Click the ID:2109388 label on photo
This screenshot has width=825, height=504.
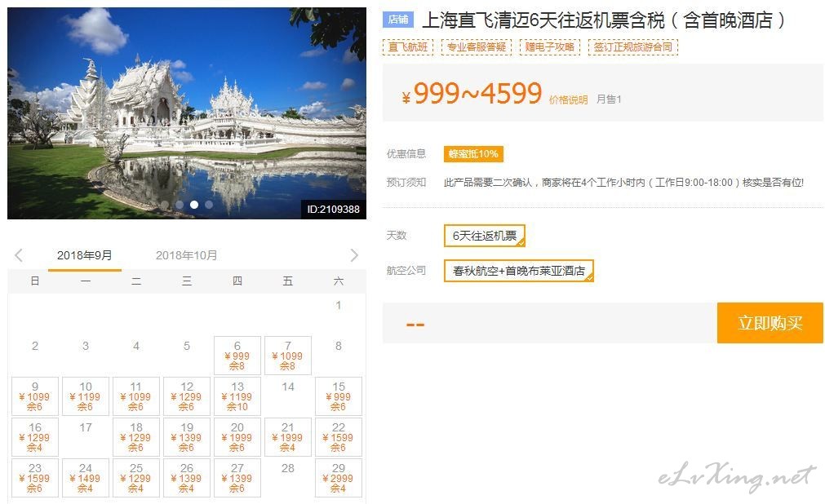[x=334, y=210]
